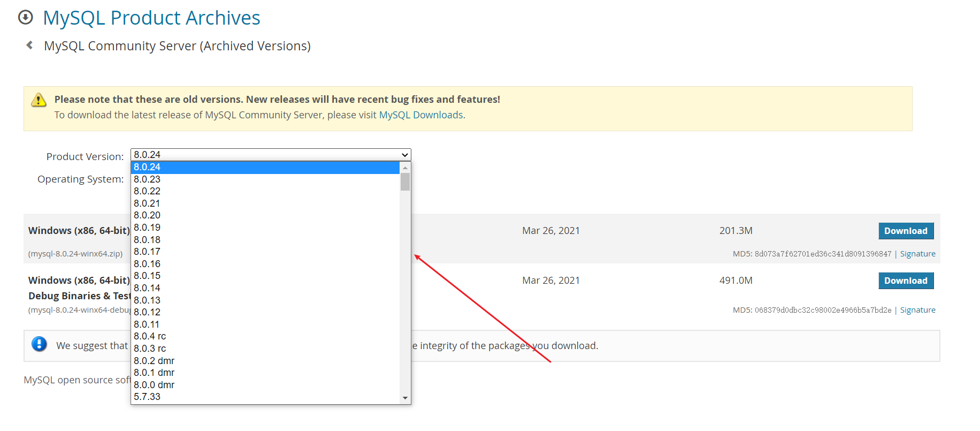The height and width of the screenshot is (431, 980).
Task: Pick the 8.0.11 version entry
Action: (265, 324)
